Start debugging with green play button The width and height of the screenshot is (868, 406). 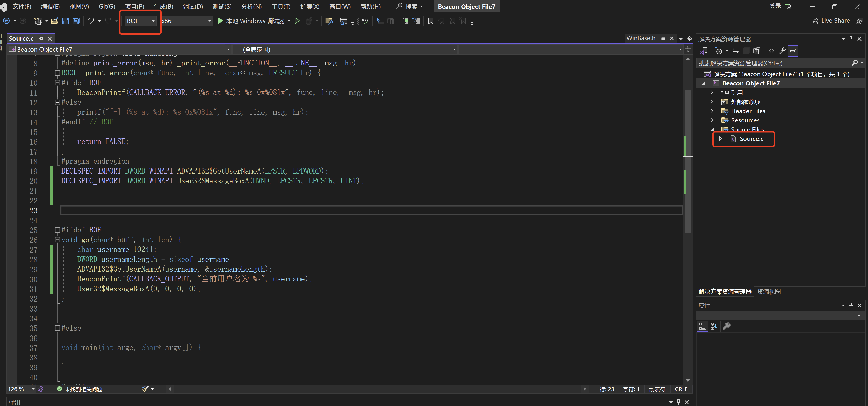(x=220, y=21)
